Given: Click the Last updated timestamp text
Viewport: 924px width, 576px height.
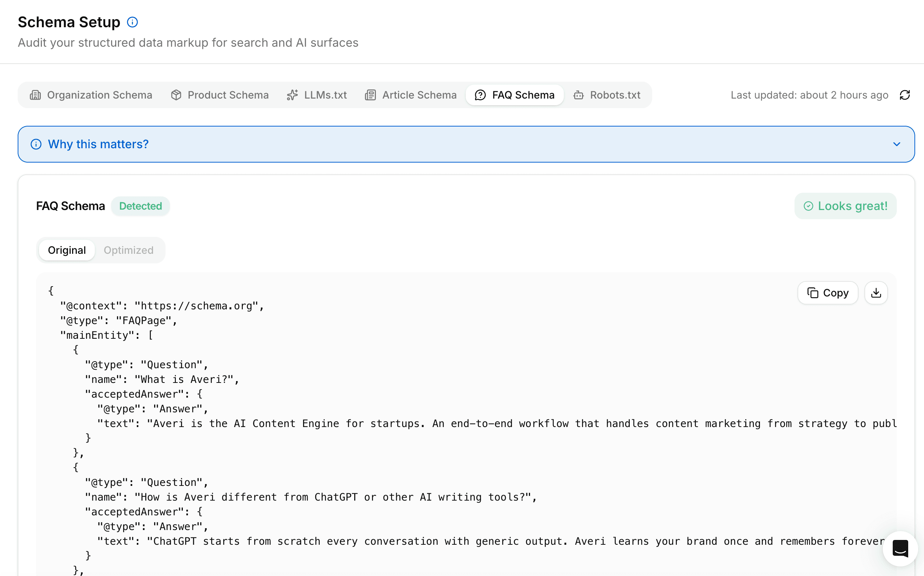Looking at the screenshot, I should tap(809, 95).
